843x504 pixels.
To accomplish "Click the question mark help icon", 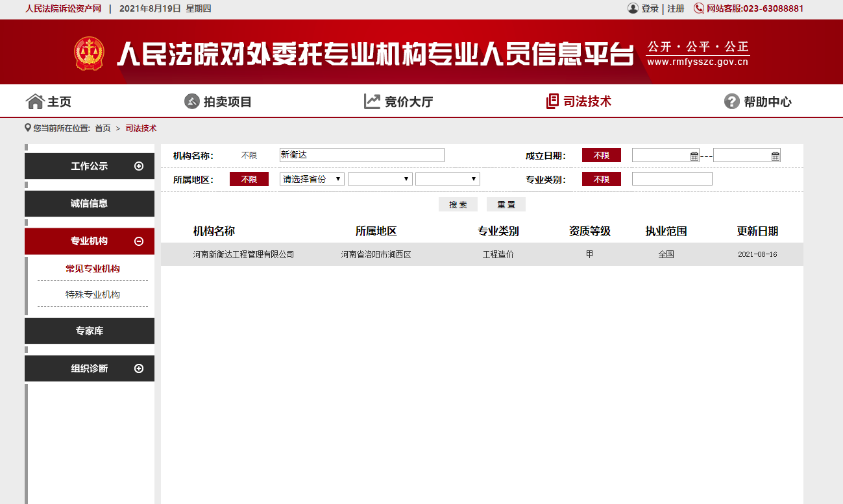I will tap(731, 101).
